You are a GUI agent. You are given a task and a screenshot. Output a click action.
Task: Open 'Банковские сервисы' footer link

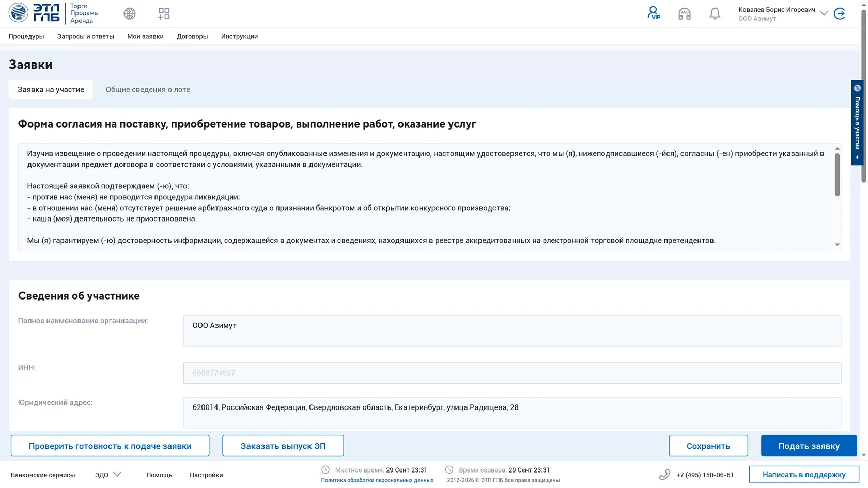[43, 475]
